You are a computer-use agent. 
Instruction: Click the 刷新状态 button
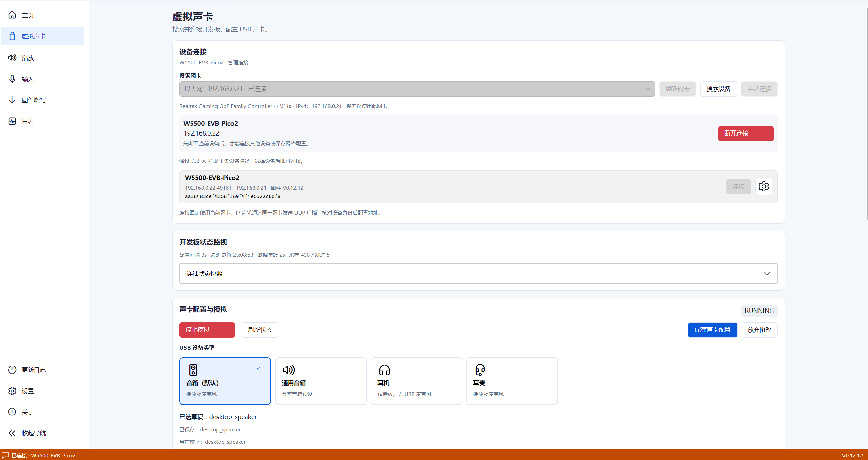pos(260,330)
